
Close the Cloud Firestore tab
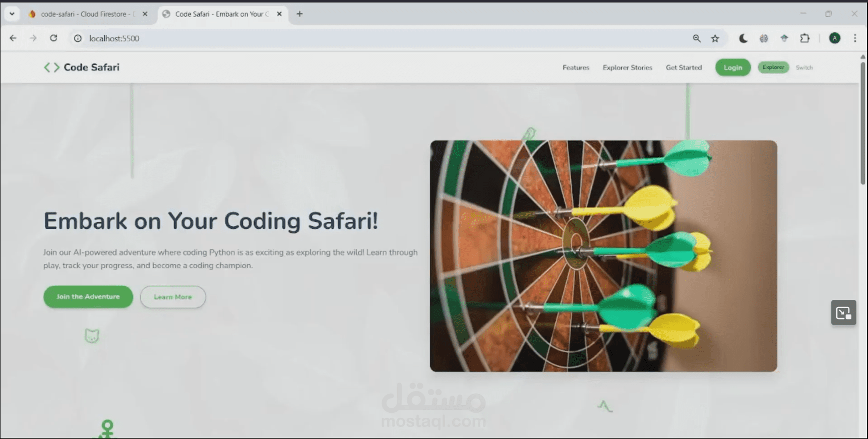click(145, 14)
